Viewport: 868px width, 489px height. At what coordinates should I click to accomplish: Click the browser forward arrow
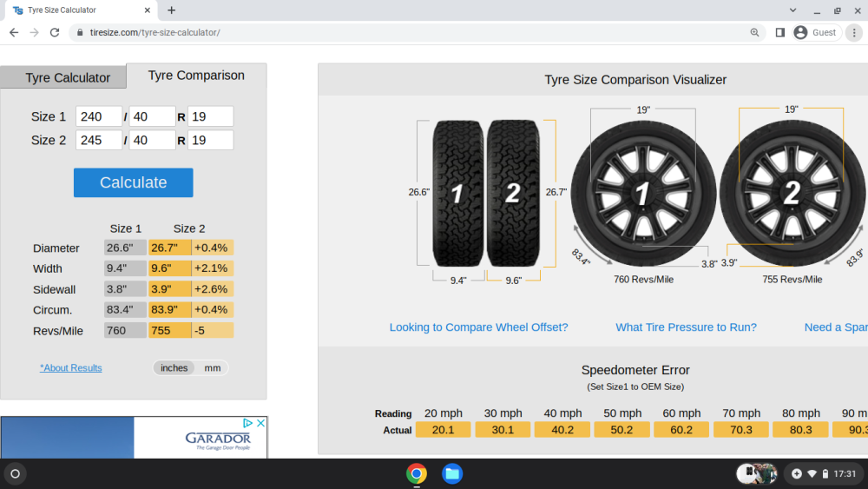(35, 33)
